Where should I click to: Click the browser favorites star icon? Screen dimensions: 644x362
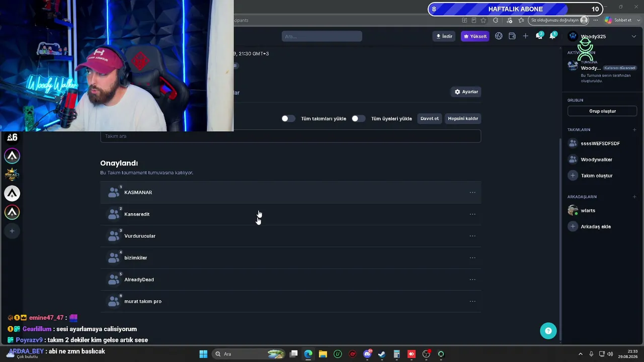point(484,20)
